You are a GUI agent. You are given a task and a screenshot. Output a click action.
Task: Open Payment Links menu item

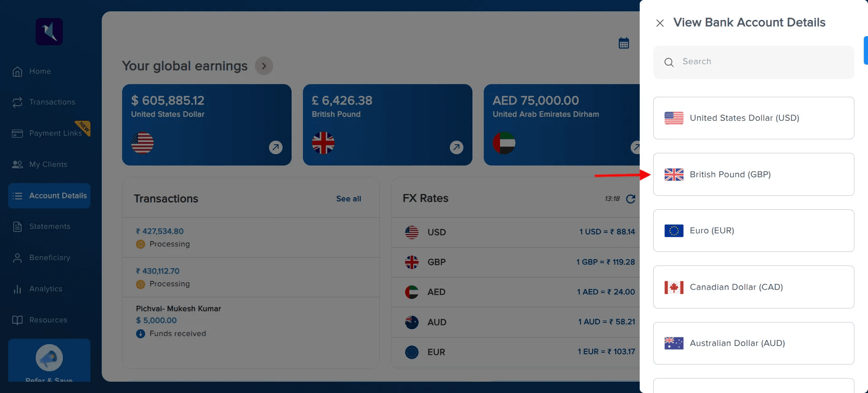point(55,133)
